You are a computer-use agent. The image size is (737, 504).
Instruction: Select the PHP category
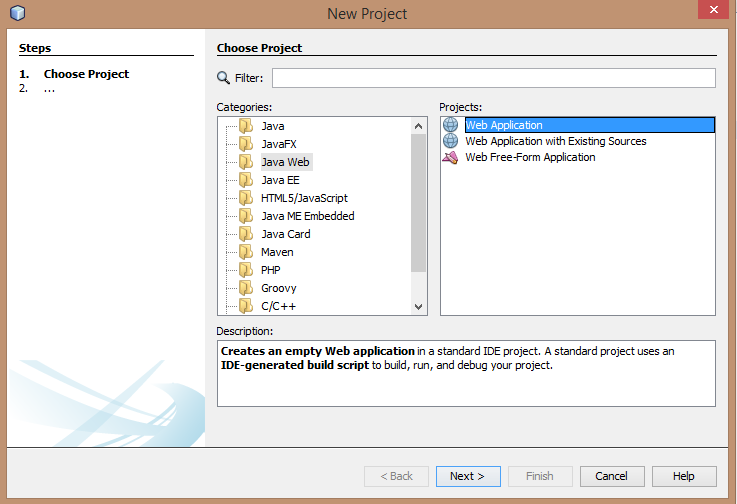click(x=271, y=270)
